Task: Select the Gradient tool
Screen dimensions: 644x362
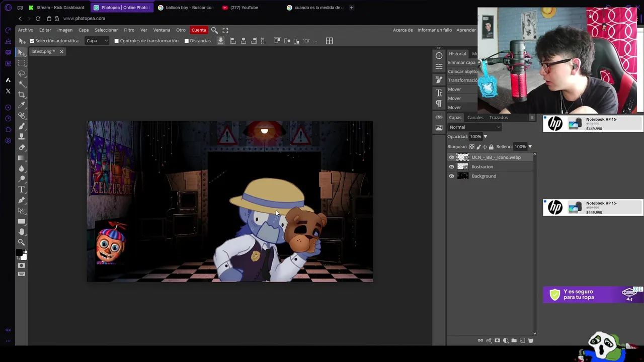Action: point(22,158)
